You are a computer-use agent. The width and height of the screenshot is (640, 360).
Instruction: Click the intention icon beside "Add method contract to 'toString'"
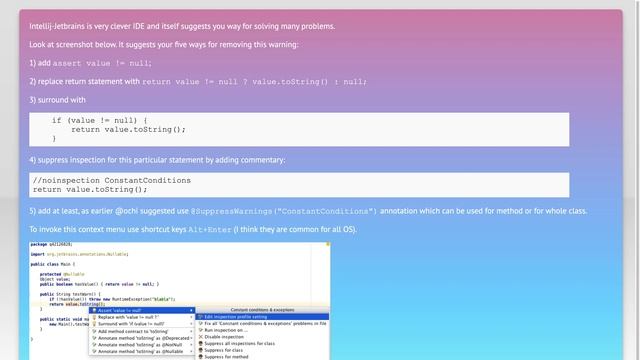tap(94, 331)
